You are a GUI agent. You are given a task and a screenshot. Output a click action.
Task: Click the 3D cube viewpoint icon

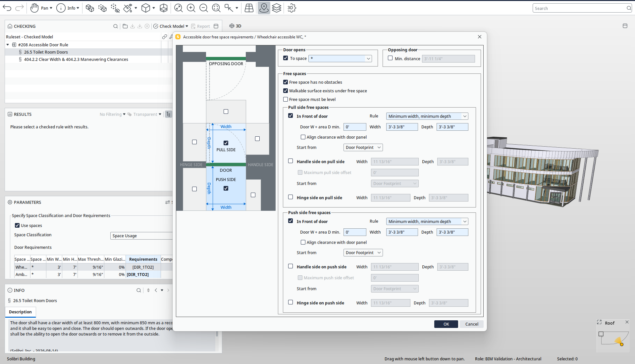point(146,8)
